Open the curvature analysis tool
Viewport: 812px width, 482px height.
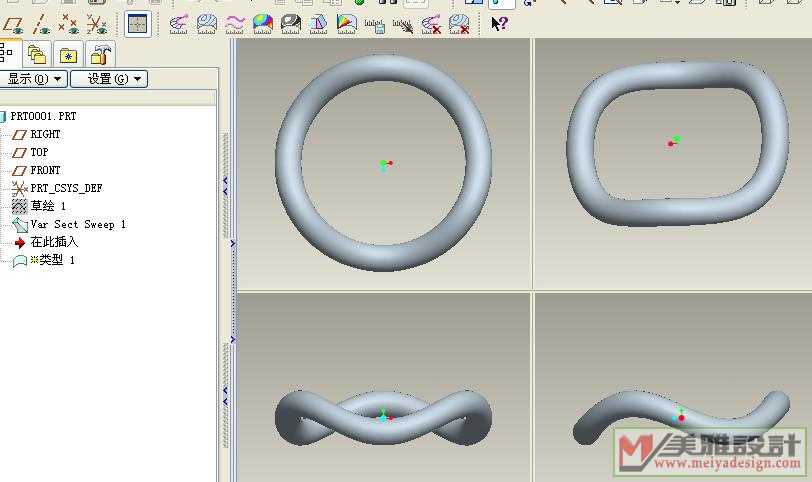click(x=179, y=24)
